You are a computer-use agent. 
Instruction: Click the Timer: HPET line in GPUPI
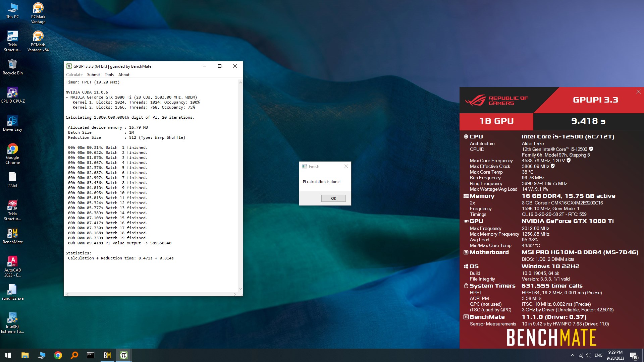click(x=93, y=82)
